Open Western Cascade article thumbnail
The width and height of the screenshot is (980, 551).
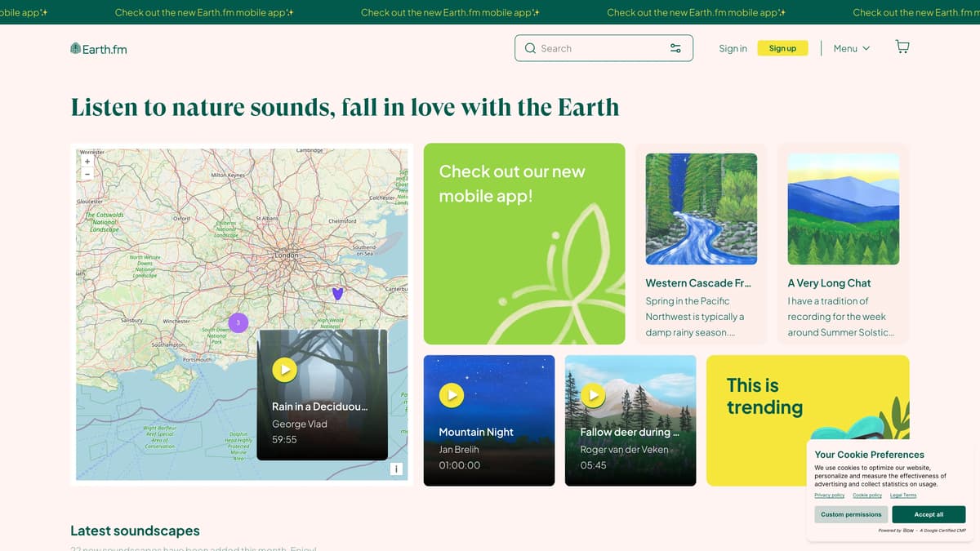pyautogui.click(x=702, y=209)
